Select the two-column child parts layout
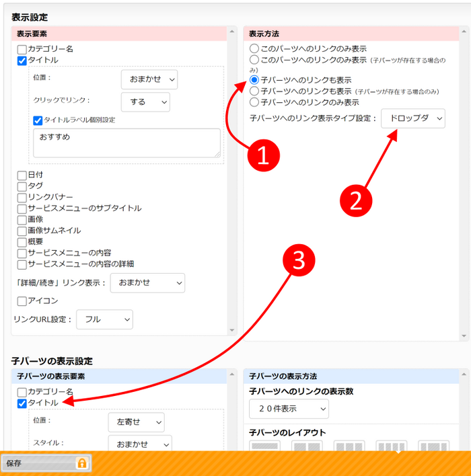471x476 pixels. tap(307, 446)
